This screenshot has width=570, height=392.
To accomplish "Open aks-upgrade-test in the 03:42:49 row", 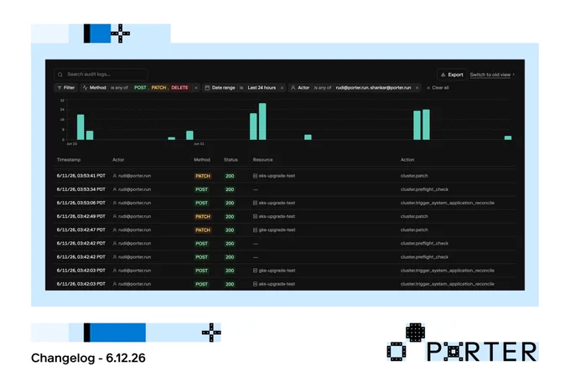I will tap(277, 217).
